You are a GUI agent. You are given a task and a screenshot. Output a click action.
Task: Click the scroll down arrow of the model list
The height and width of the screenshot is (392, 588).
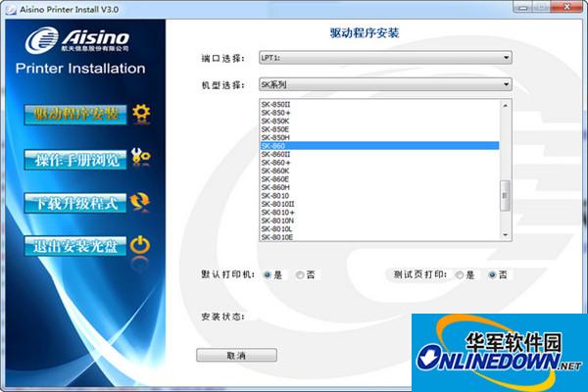pyautogui.click(x=505, y=235)
